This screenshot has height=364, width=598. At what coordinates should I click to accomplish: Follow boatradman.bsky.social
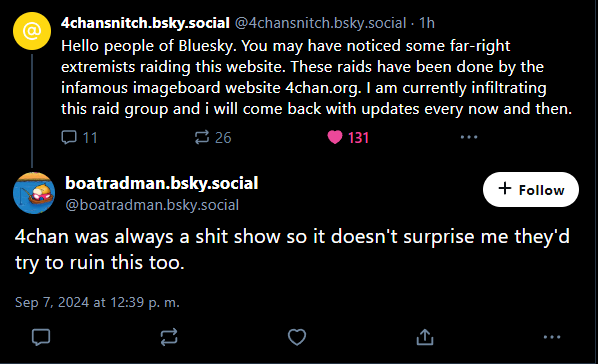pos(531,190)
